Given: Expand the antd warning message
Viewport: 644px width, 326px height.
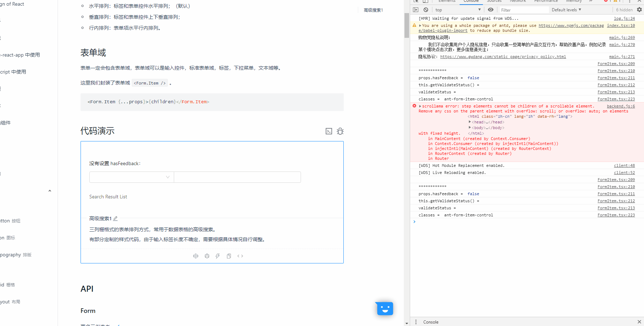Looking at the screenshot, I should (420, 25).
